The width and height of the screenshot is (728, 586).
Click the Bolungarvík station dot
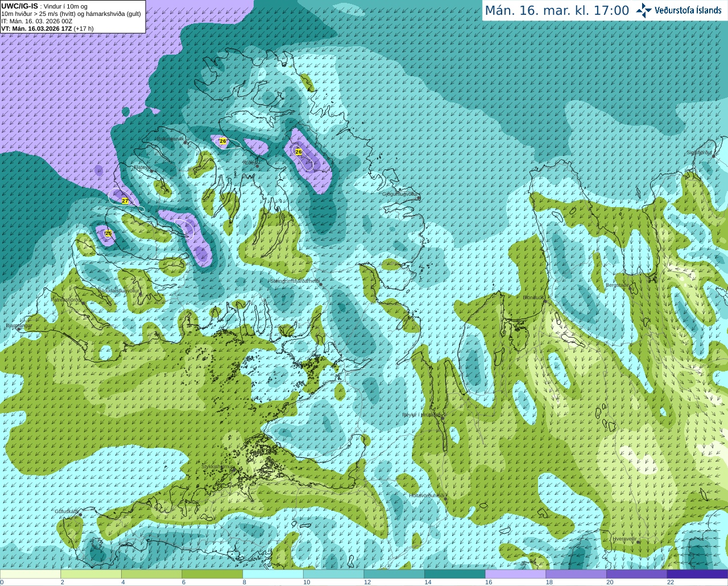point(185,142)
